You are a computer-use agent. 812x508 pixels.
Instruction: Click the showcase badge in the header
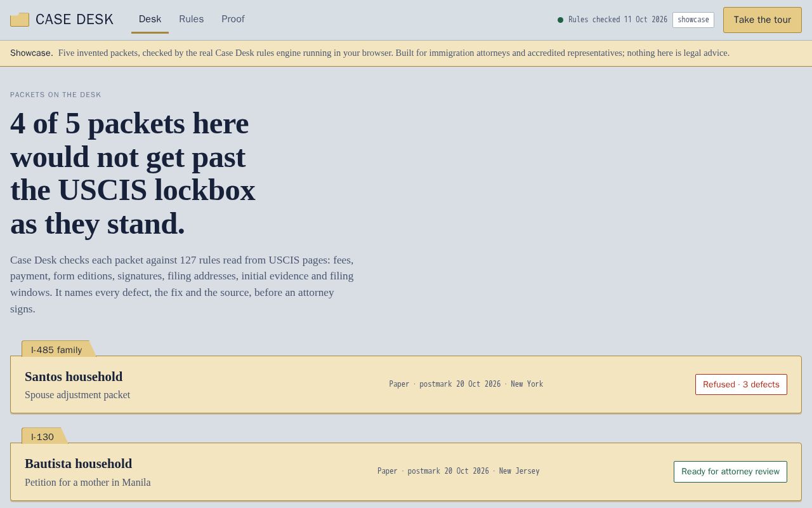[693, 20]
